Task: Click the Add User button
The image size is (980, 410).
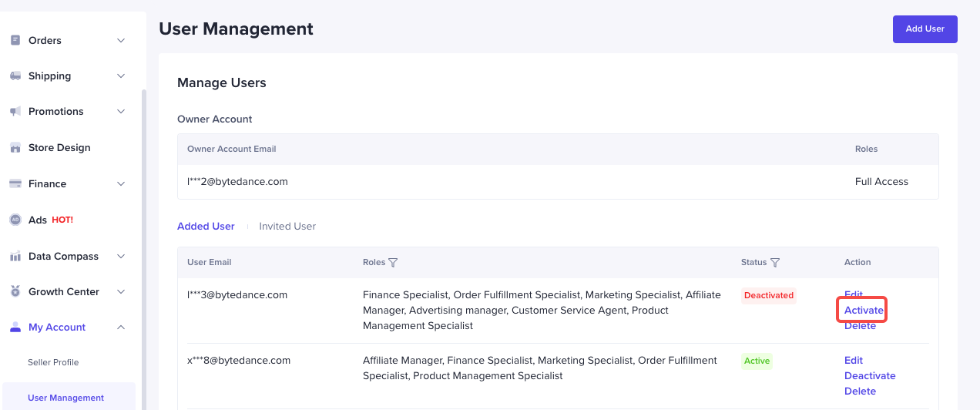Action: (x=925, y=29)
